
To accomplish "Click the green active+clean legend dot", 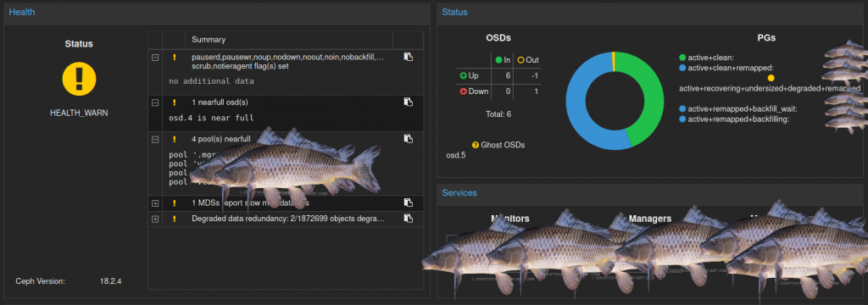I will point(682,58).
